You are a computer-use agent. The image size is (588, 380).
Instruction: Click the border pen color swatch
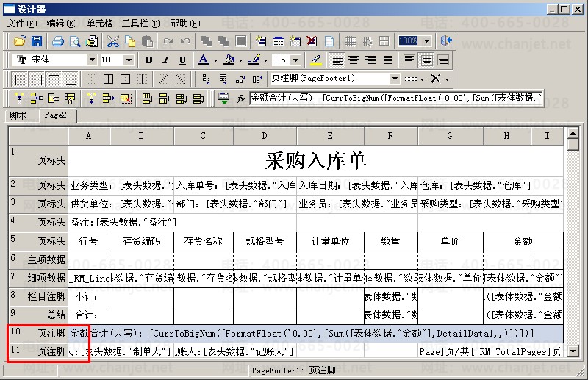tap(254, 60)
